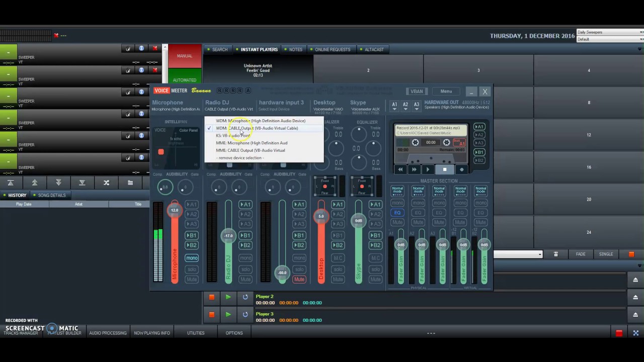Click info icon on the first SWEEPER row
Viewport: 644px width, 362px height.
(141, 48)
